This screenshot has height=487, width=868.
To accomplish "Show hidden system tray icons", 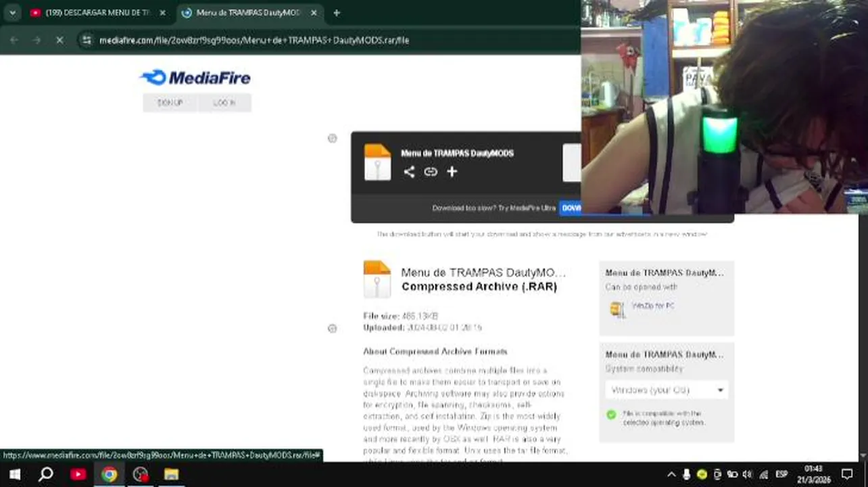I will click(671, 475).
